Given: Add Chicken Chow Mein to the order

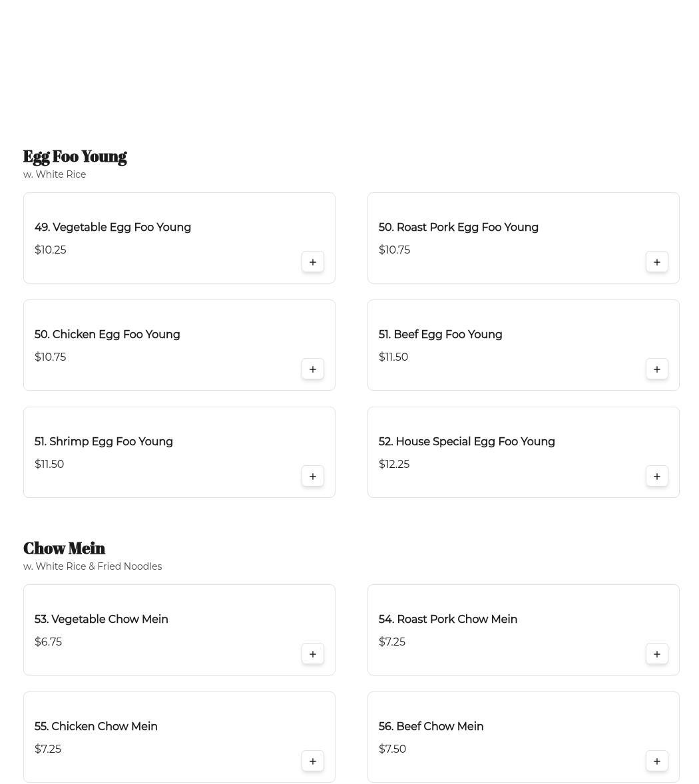Looking at the screenshot, I should click(x=313, y=761).
